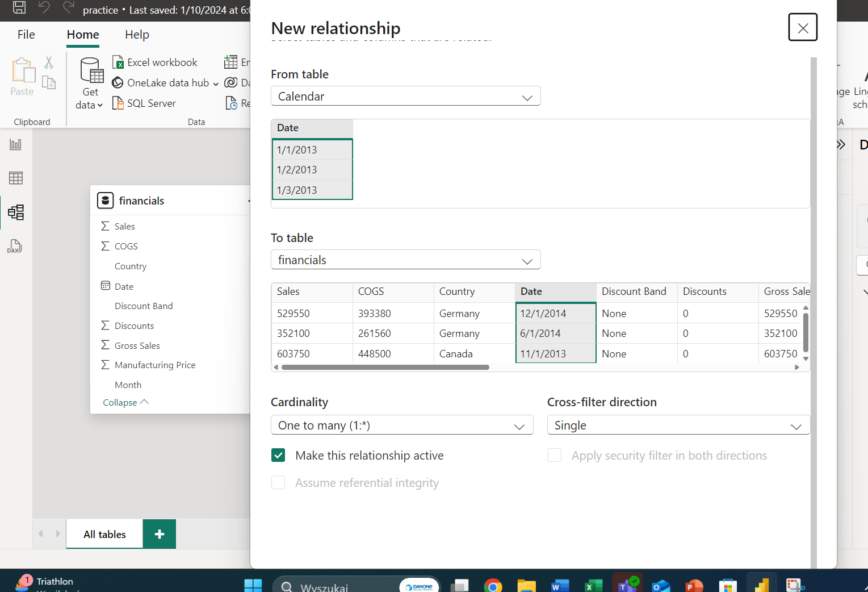The width and height of the screenshot is (868, 592).
Task: Click the Paste clipboard button
Action: click(x=22, y=77)
